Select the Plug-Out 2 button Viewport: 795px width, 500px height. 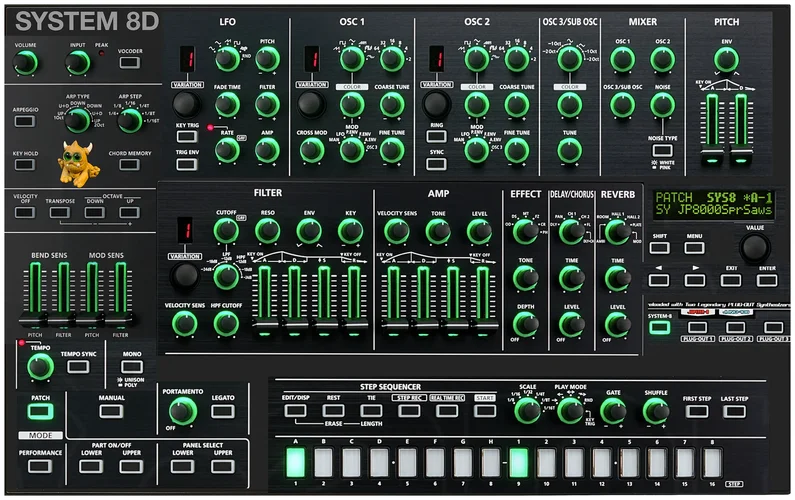pos(735,327)
